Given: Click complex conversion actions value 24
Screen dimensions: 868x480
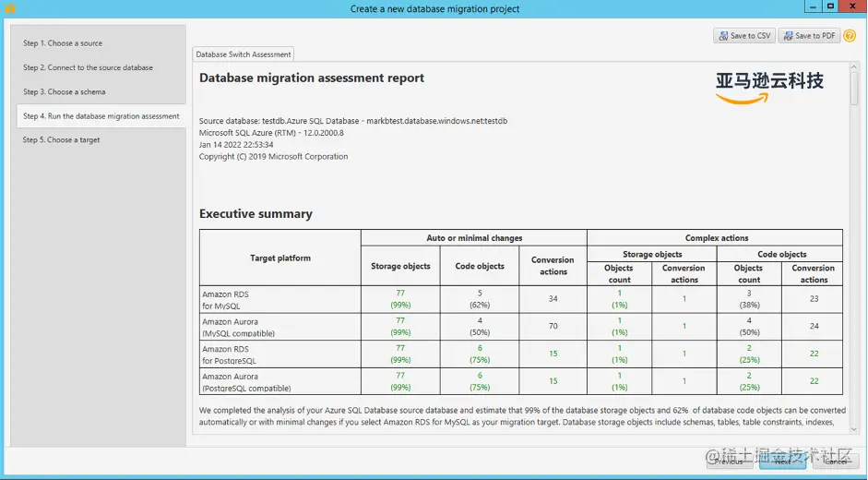Looking at the screenshot, I should pos(814,326).
